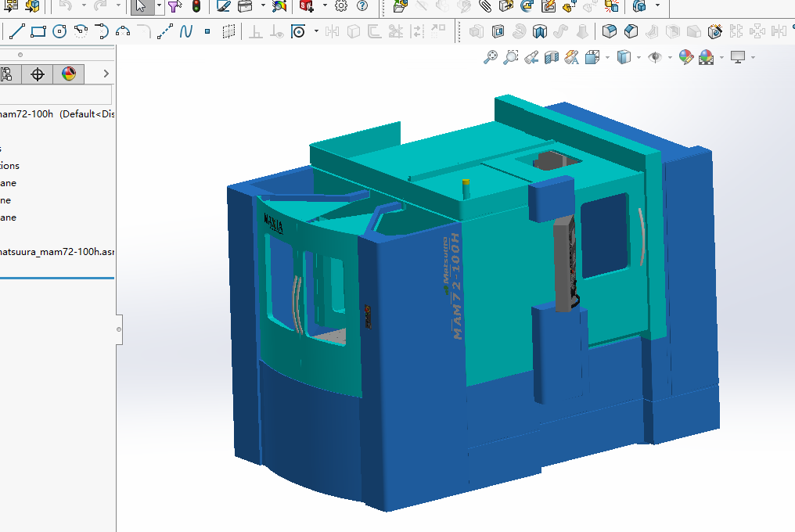
Task: Open the Hide/Show Items dropdown arrow
Action: (x=670, y=58)
